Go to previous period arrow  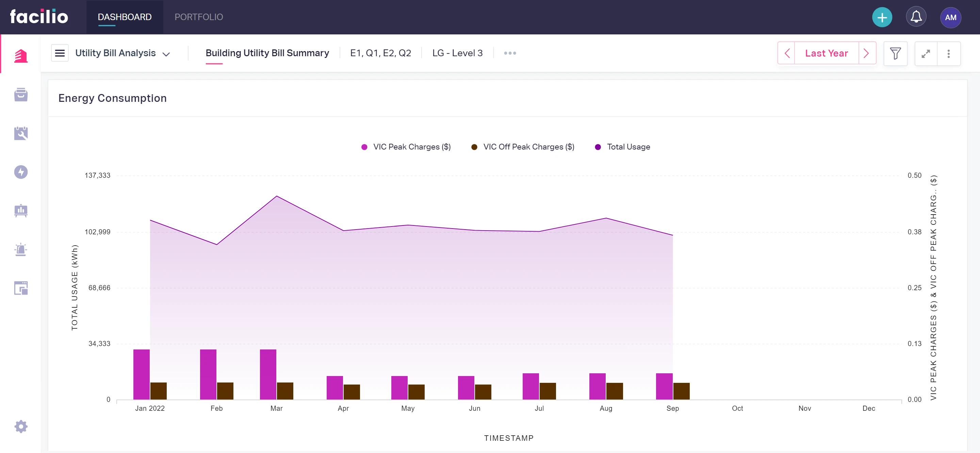(x=787, y=53)
